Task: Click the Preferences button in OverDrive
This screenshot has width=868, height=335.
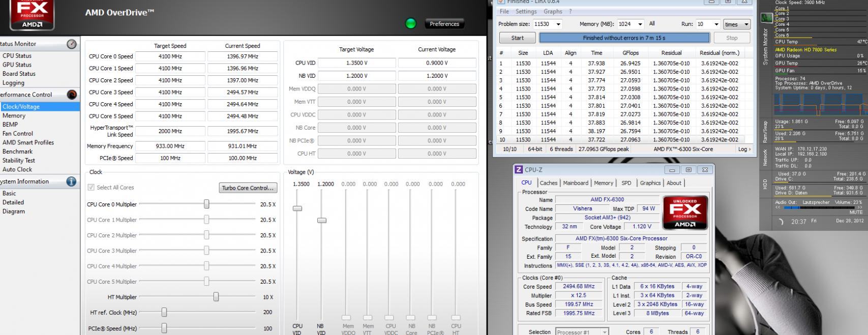Action: point(444,24)
